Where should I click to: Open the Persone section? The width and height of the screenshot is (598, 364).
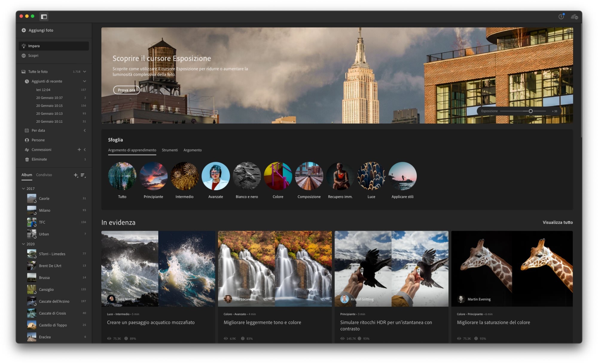(x=38, y=140)
